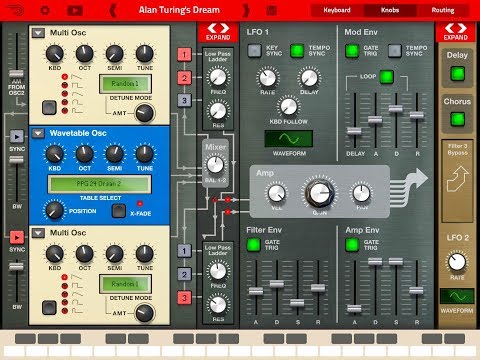Screen dimensions: 480x360
Task: Open preset name Alan Turing's Dream
Action: point(179,10)
